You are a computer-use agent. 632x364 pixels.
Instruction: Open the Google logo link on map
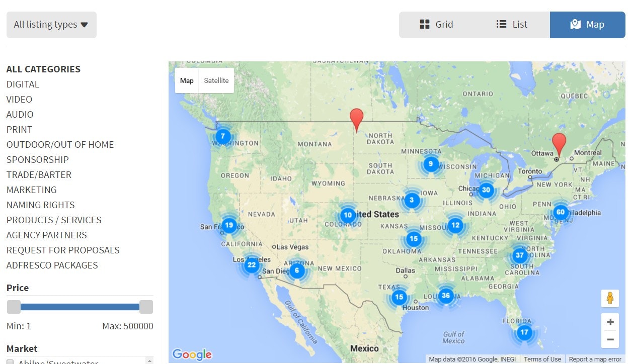tap(192, 354)
